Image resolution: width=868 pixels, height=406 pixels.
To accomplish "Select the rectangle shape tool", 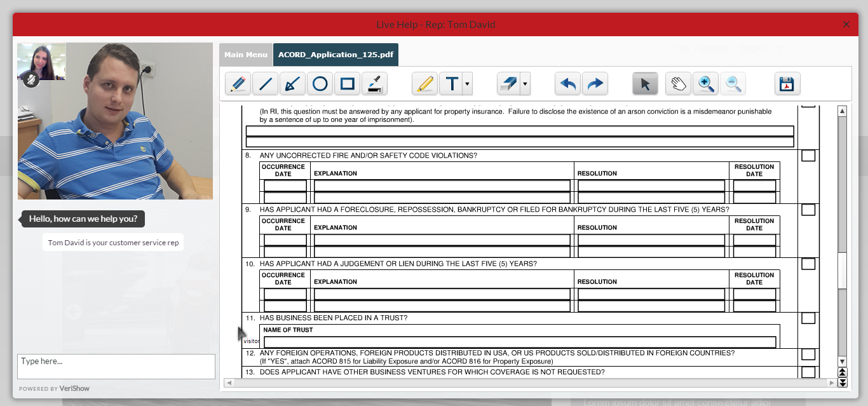I will (x=347, y=83).
